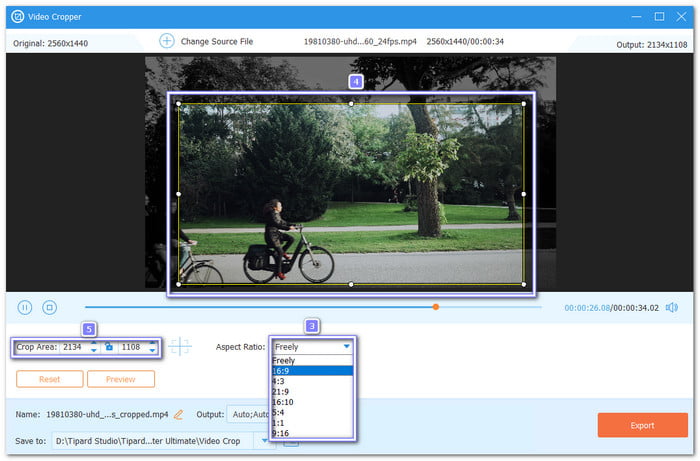Image resolution: width=700 pixels, height=461 pixels.
Task: Click the plus icon beside Change Source File
Action: point(167,41)
